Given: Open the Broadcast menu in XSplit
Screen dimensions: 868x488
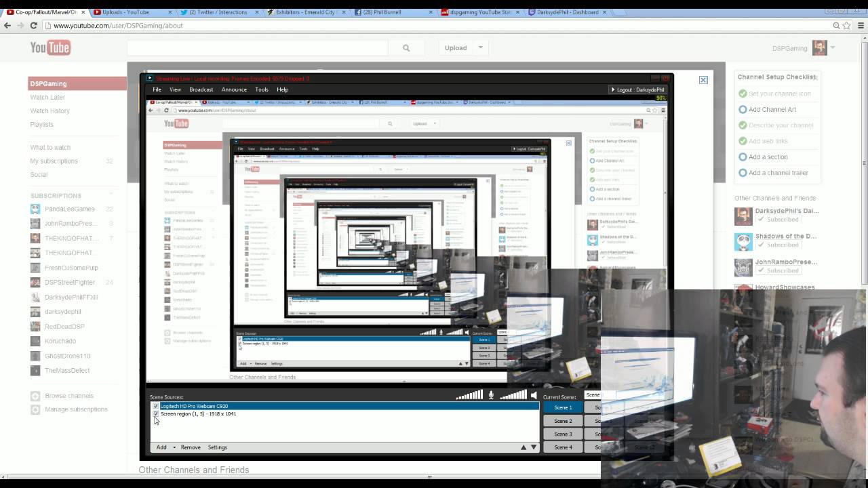Looking at the screenshot, I should [201, 89].
